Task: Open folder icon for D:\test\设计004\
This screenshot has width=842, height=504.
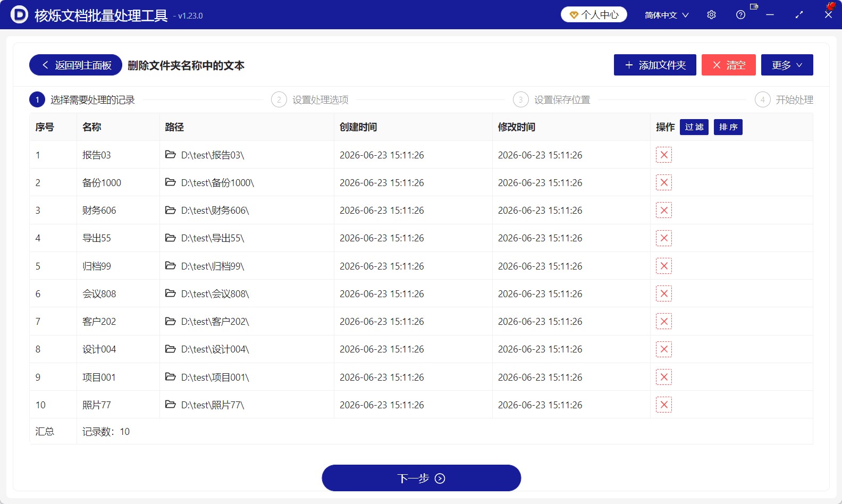Action: (x=170, y=349)
